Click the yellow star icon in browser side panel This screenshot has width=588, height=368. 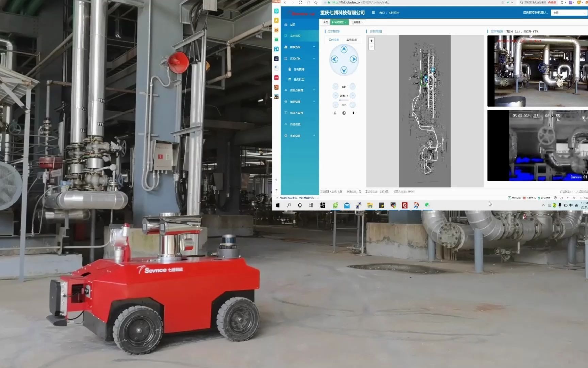[276, 20]
